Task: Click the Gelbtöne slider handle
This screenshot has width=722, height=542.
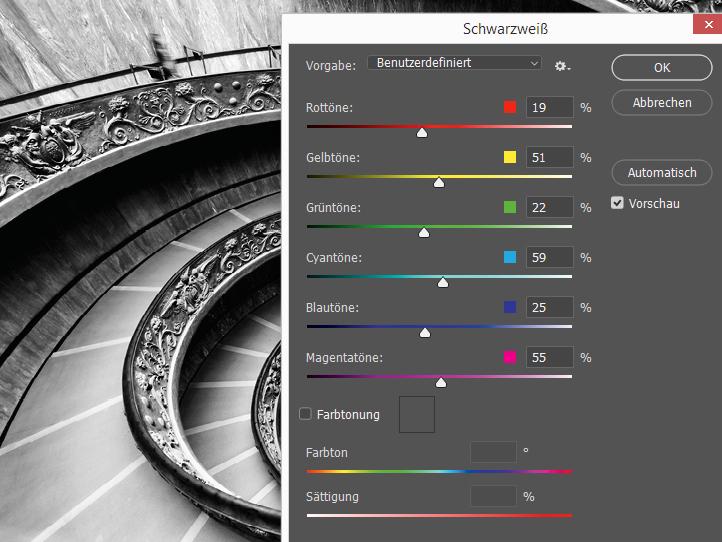Action: 439,183
